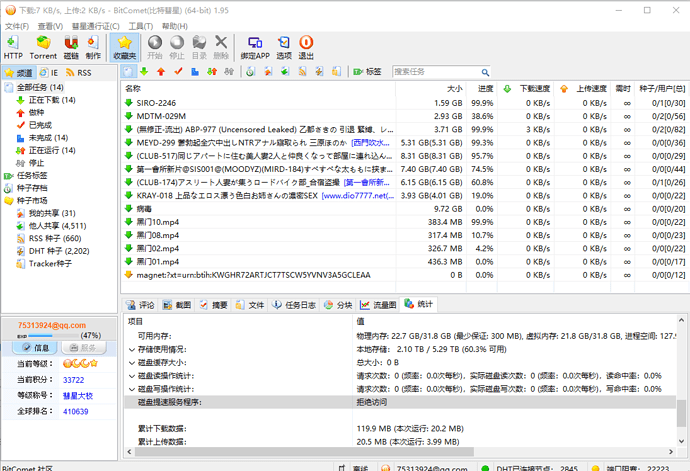Screen dimensions: 690x471
Task: Click the 开始 start icon
Action: point(155,47)
